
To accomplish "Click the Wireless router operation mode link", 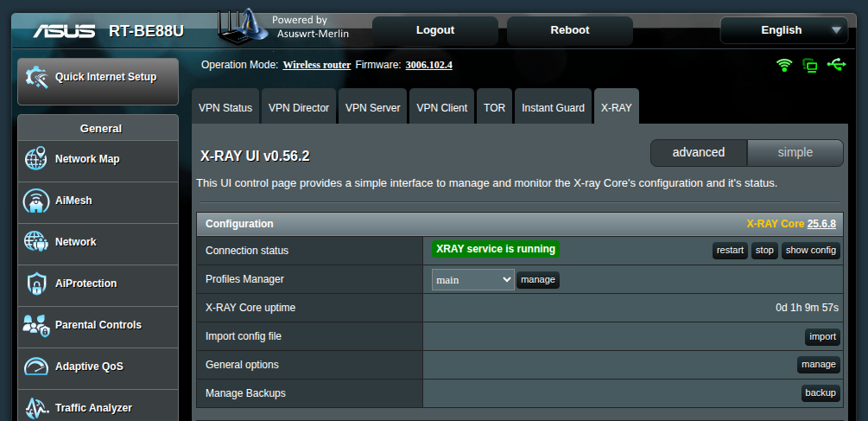I will click(317, 65).
